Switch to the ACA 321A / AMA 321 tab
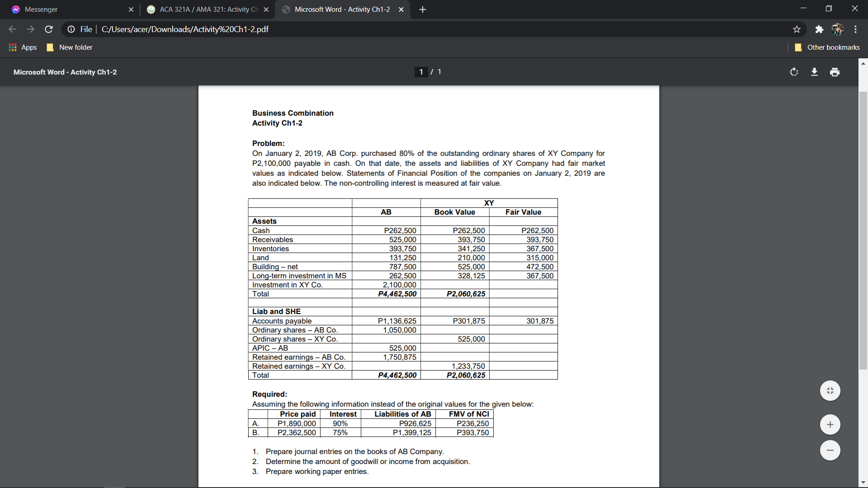 coord(203,9)
